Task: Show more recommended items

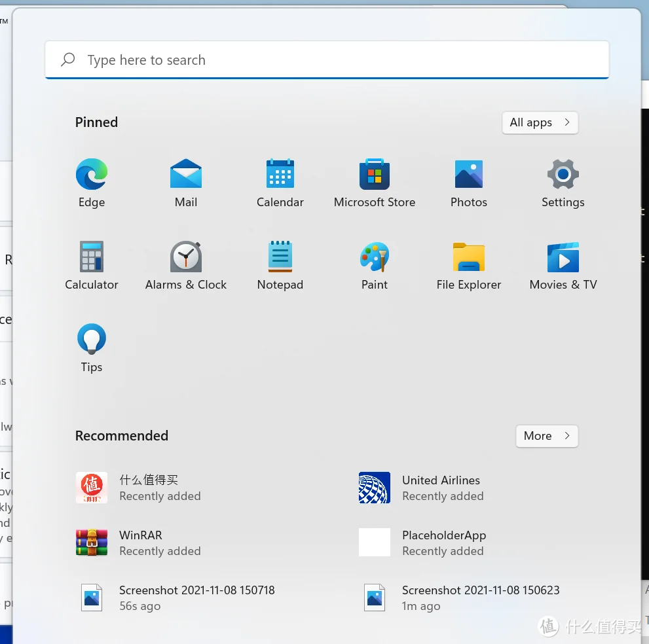Action: [547, 436]
